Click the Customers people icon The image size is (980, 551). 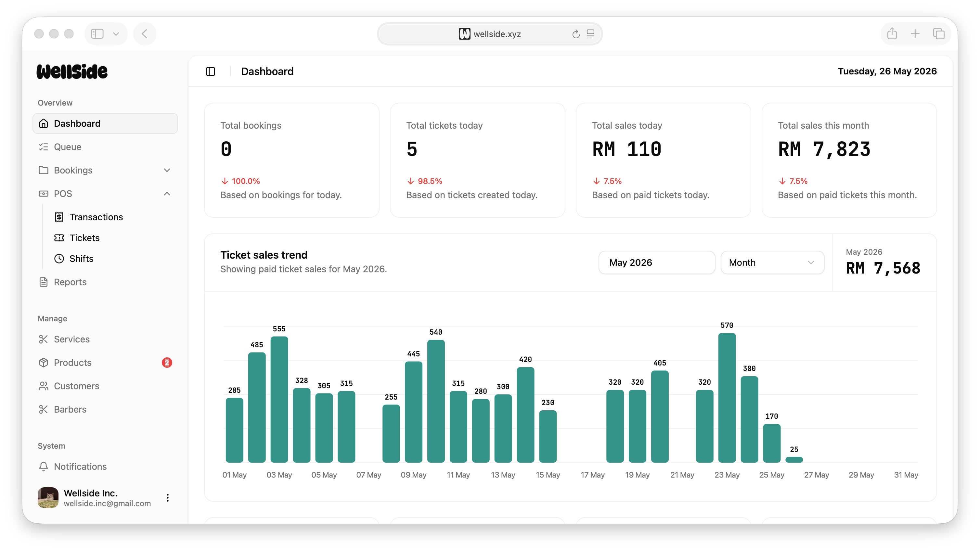point(43,386)
